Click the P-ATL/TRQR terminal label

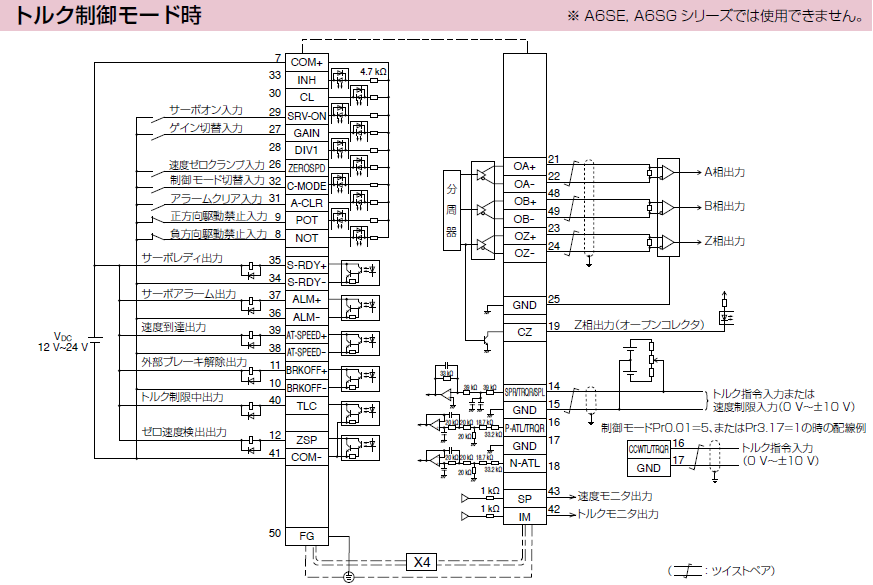click(x=524, y=429)
